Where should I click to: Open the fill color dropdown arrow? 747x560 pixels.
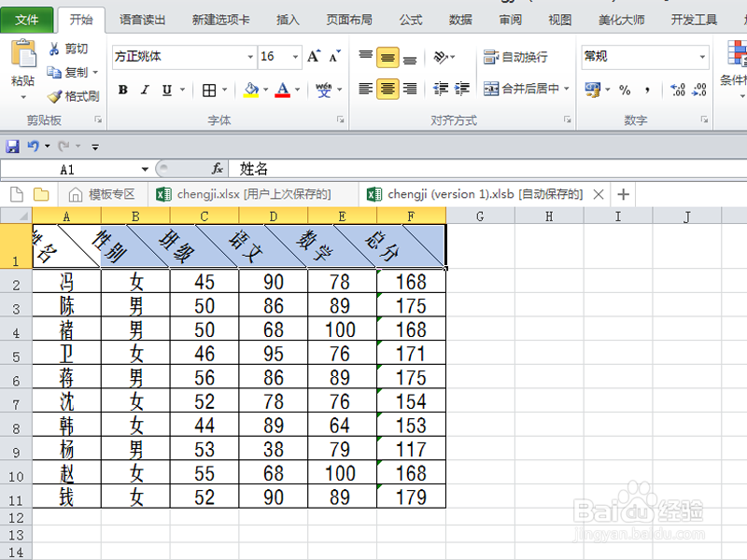pyautogui.click(x=266, y=90)
